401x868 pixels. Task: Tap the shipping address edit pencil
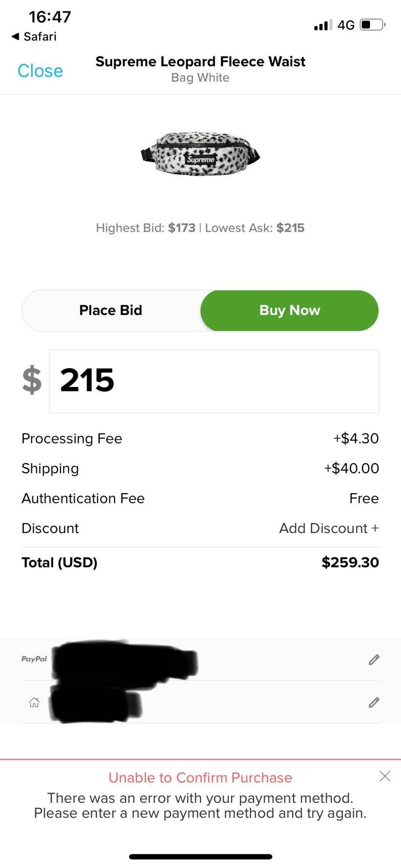click(x=374, y=702)
